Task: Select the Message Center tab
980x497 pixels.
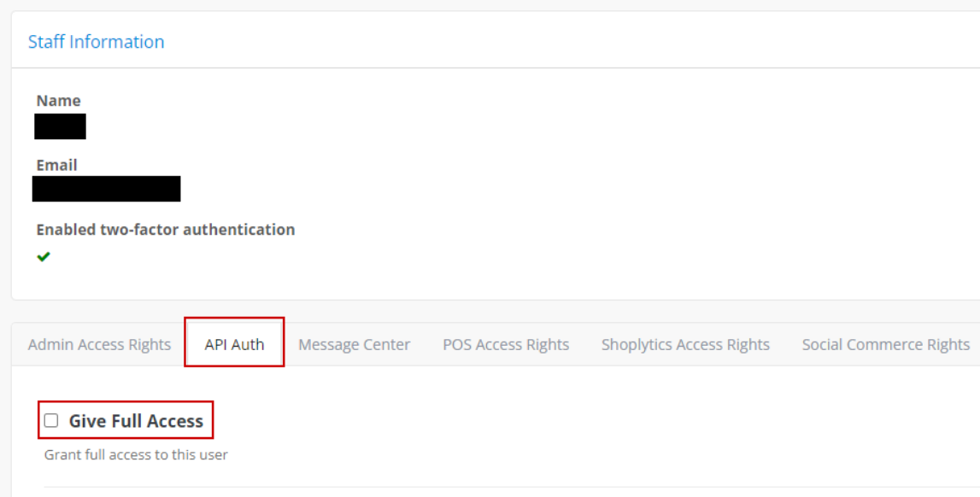Action: [354, 345]
